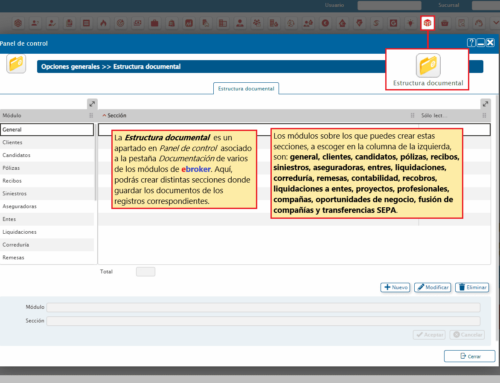Choose Remesas module row

pos(47,257)
